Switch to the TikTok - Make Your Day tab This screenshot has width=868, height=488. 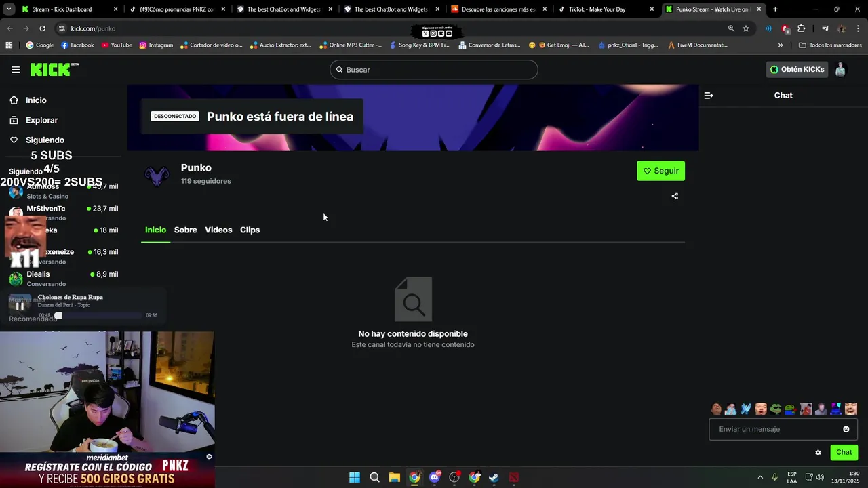[x=606, y=9]
